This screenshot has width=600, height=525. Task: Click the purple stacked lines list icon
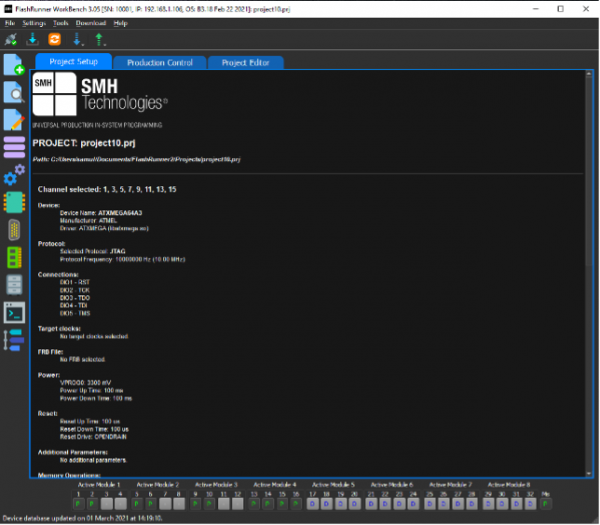[x=14, y=148]
